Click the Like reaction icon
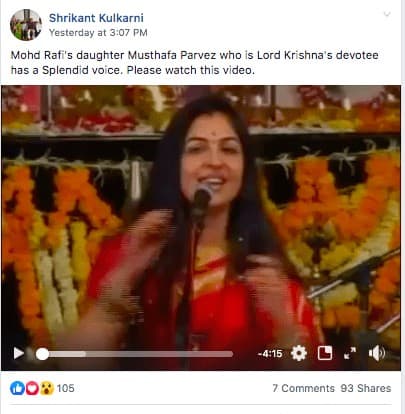 (17, 388)
